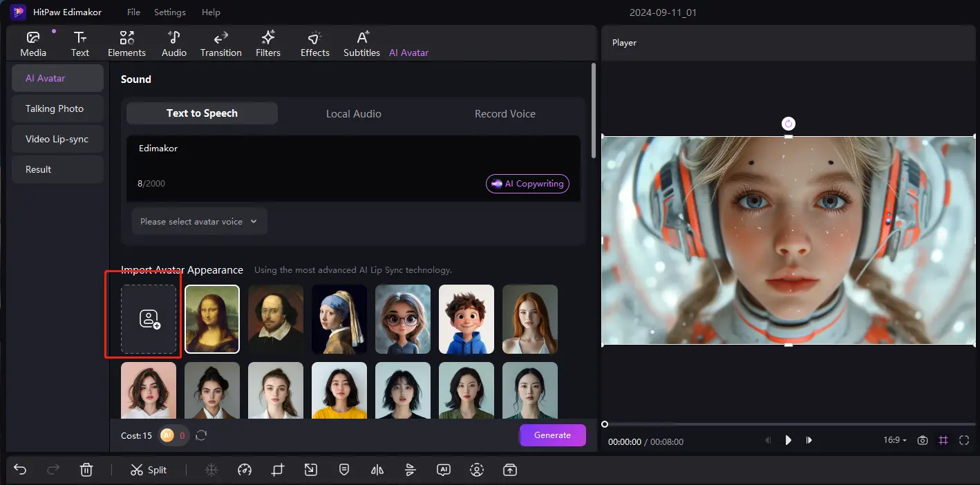Open the Transition panel

click(x=220, y=43)
